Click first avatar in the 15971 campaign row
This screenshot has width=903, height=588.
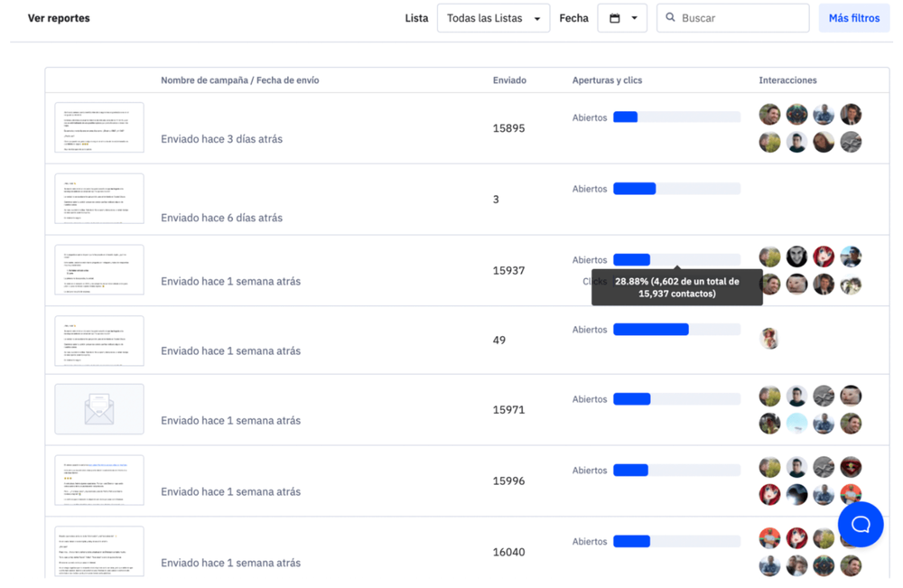click(x=769, y=396)
